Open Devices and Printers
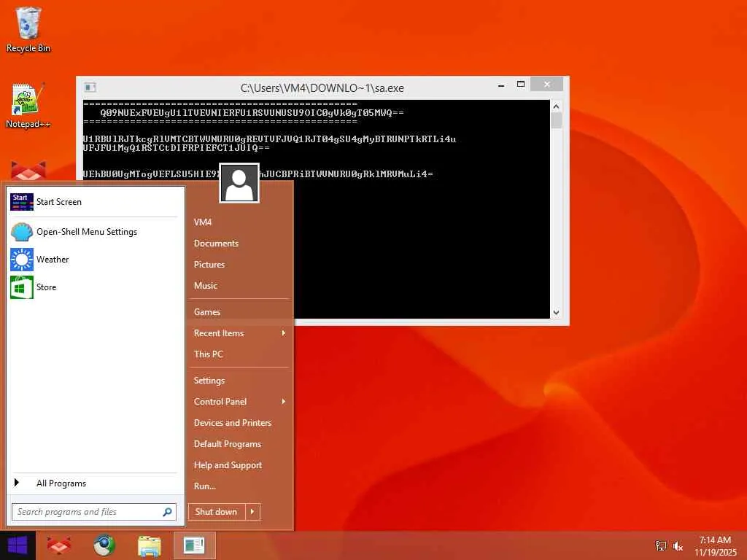Viewport: 747px width, 560px height. pos(239,423)
